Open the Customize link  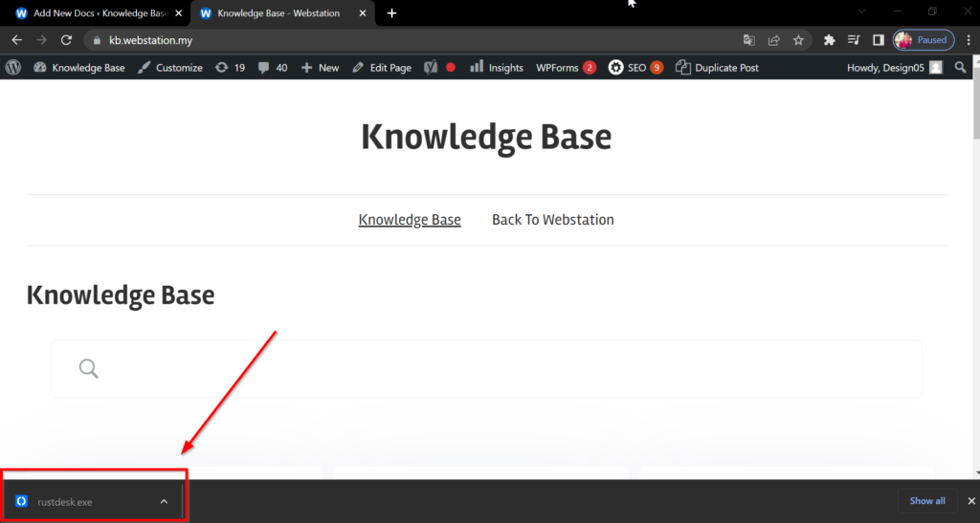pos(170,67)
